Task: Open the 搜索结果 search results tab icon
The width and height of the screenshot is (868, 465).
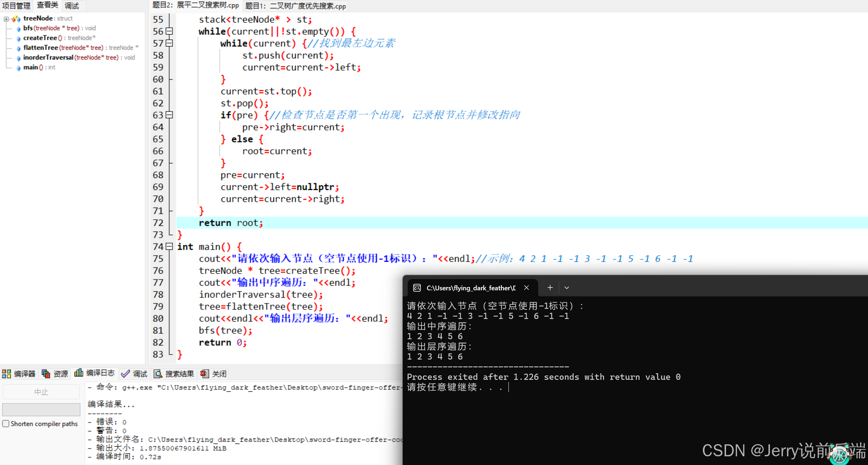Action: (158, 374)
